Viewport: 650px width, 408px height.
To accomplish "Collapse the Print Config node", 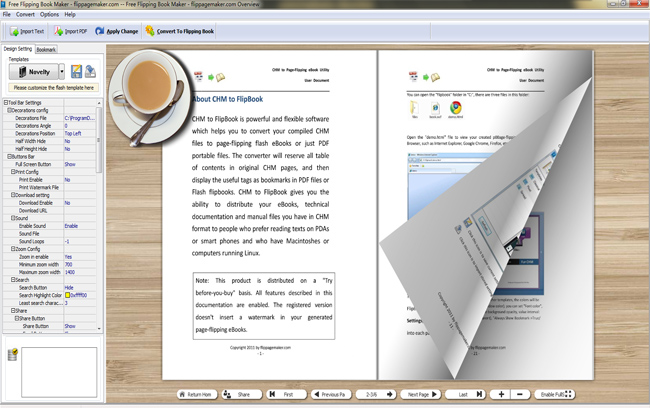I will coord(13,172).
